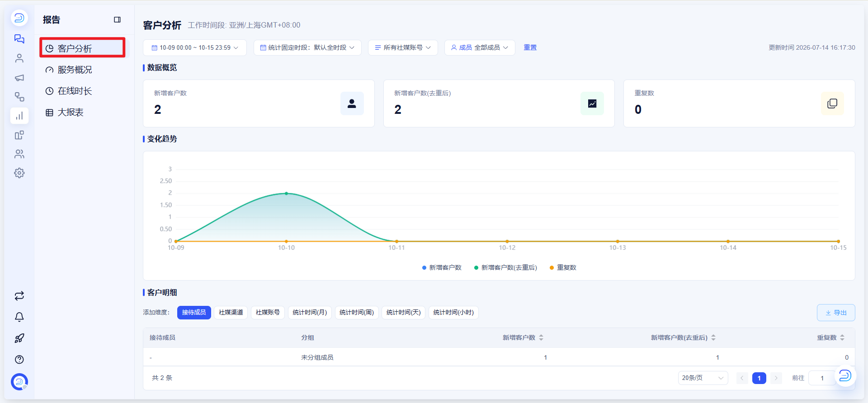
Task: Open the contacts person icon in sidebar
Action: [19, 58]
